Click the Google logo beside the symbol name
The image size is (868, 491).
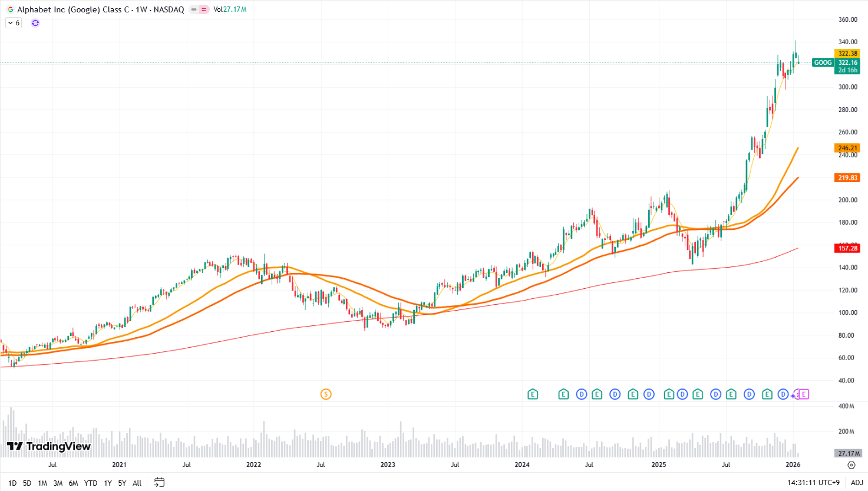pyautogui.click(x=10, y=9)
